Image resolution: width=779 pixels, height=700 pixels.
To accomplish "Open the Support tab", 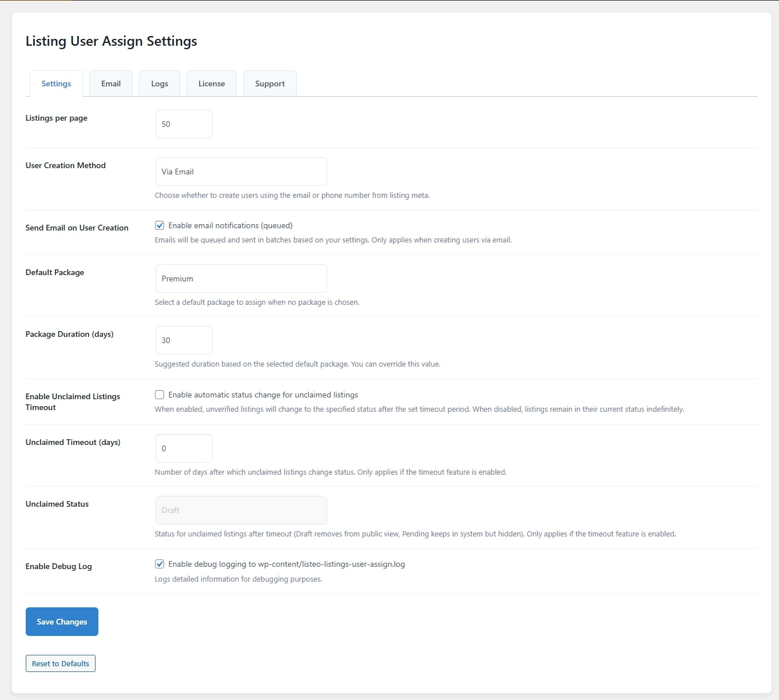I will (x=270, y=83).
